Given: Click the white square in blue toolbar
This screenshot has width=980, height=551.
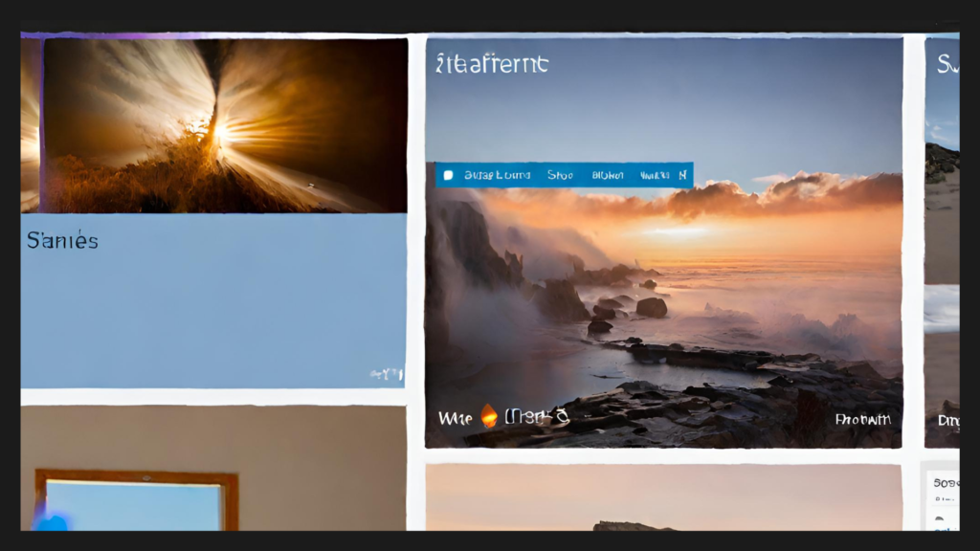Looking at the screenshot, I should 448,175.
